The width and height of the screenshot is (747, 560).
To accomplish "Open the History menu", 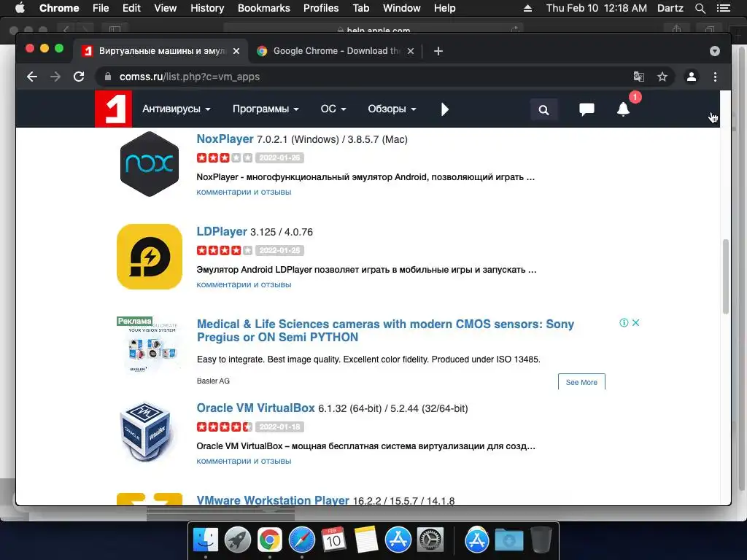I will point(207,8).
